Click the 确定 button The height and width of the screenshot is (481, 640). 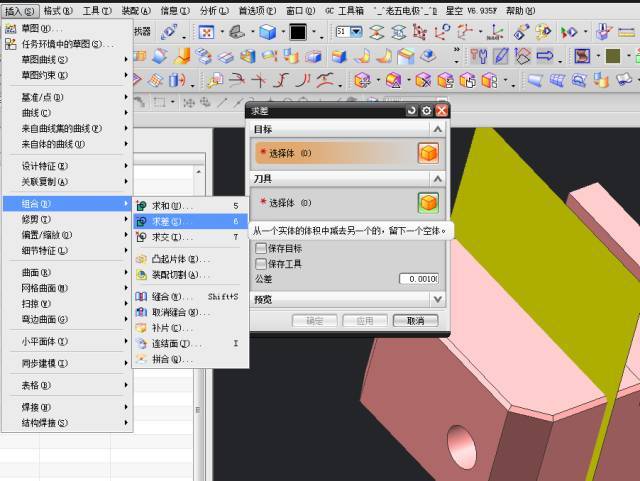click(315, 321)
